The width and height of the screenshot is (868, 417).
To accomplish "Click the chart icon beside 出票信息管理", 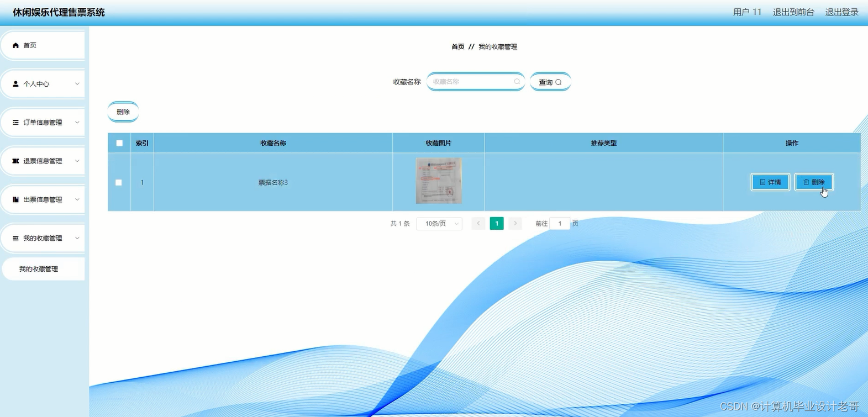I will [15, 200].
